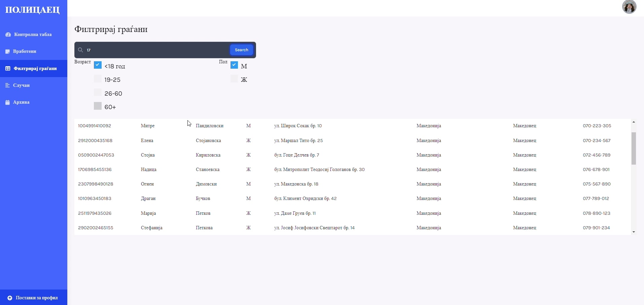Click the Вработени sidebar icon
644x305 pixels.
[8, 52]
